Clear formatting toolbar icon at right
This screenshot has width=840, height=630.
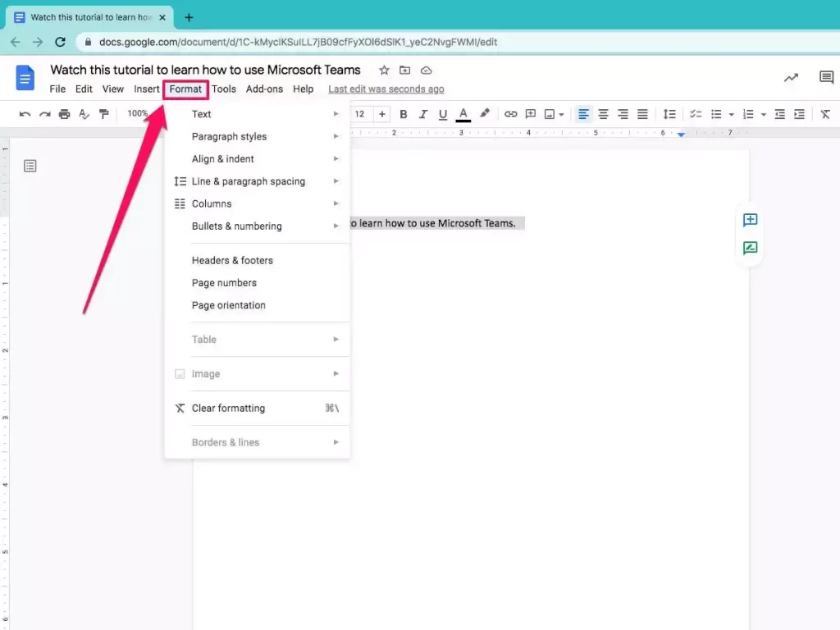tap(825, 114)
